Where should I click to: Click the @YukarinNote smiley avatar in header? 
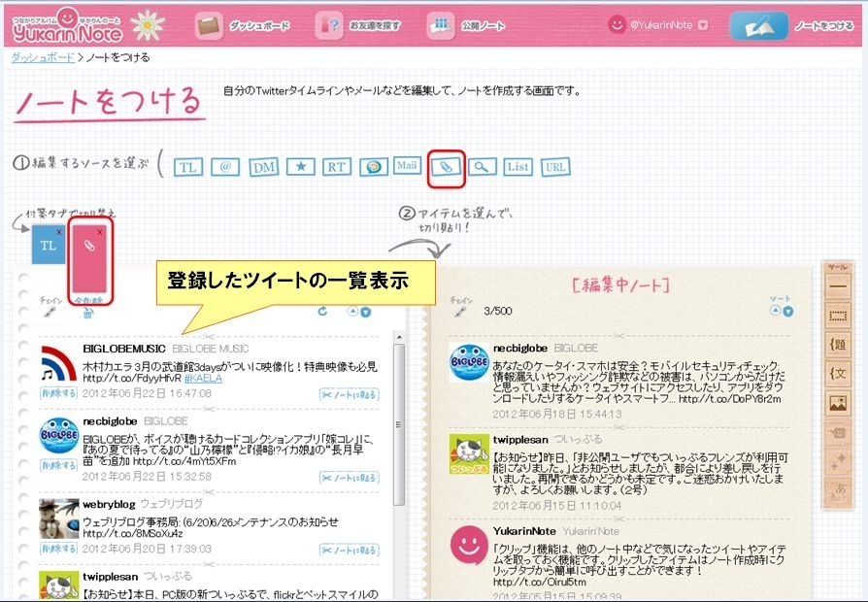tap(617, 24)
